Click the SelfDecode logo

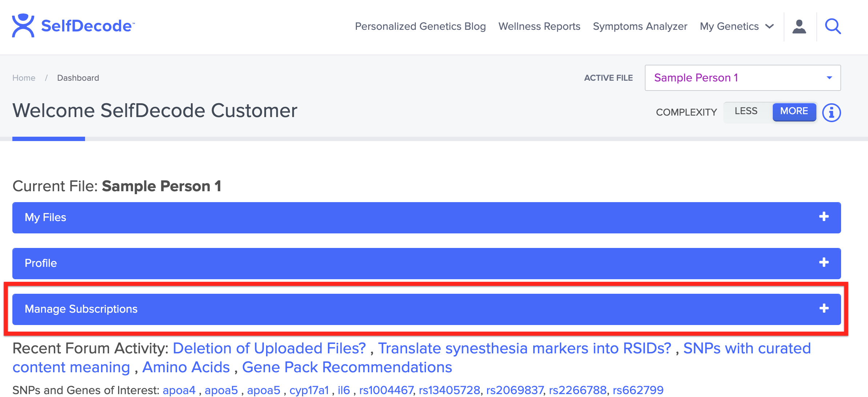click(x=73, y=26)
